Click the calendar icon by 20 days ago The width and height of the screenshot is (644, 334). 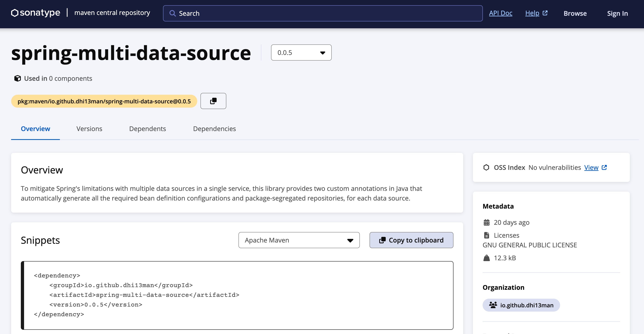click(x=486, y=222)
